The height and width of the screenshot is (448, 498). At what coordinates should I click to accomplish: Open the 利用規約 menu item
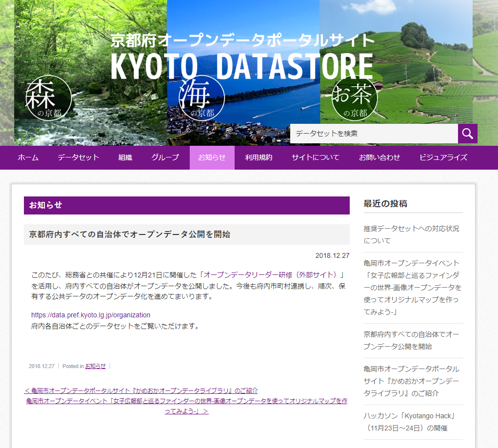coord(259,157)
